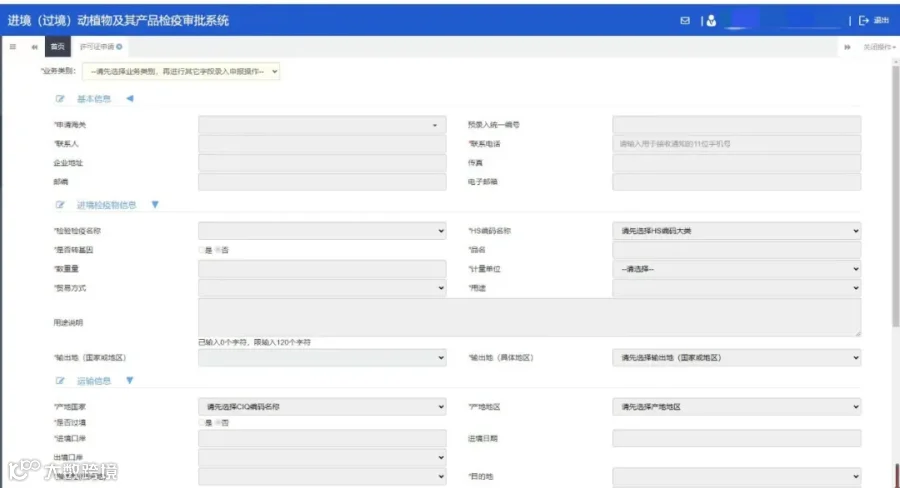
Task: Open the 用途 dropdown
Action: [736, 288]
